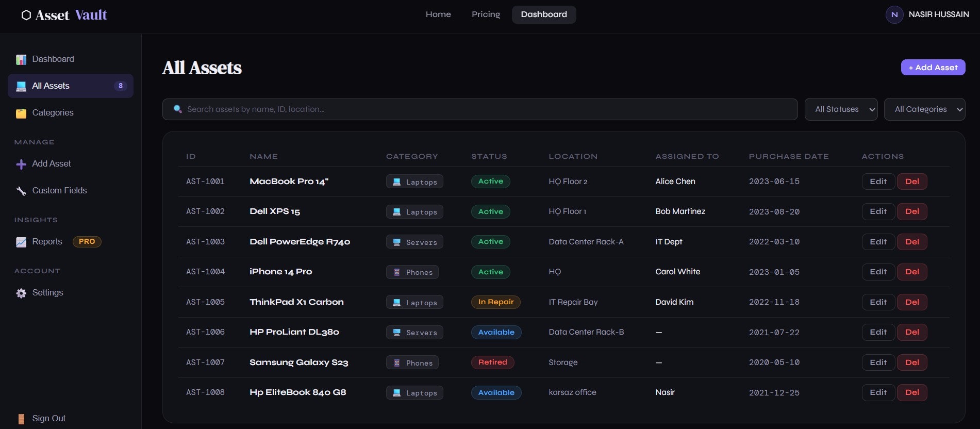Click the magnifier icon in search bar

coord(178,109)
